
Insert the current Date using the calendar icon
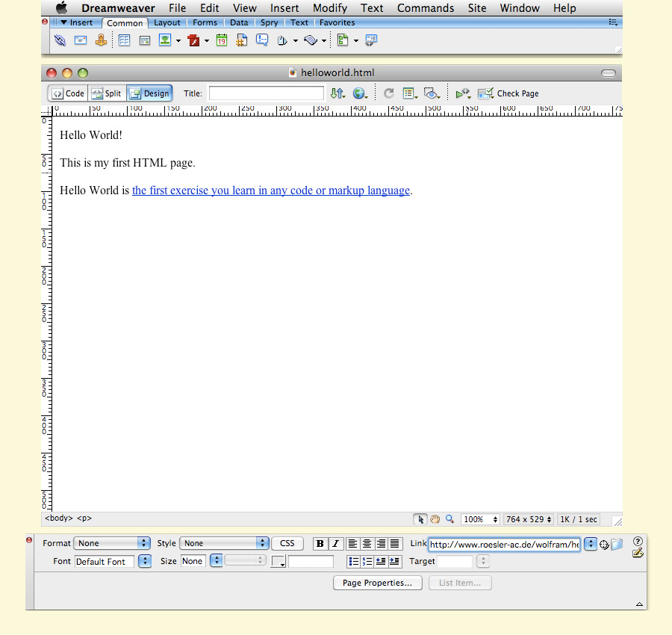[x=221, y=40]
